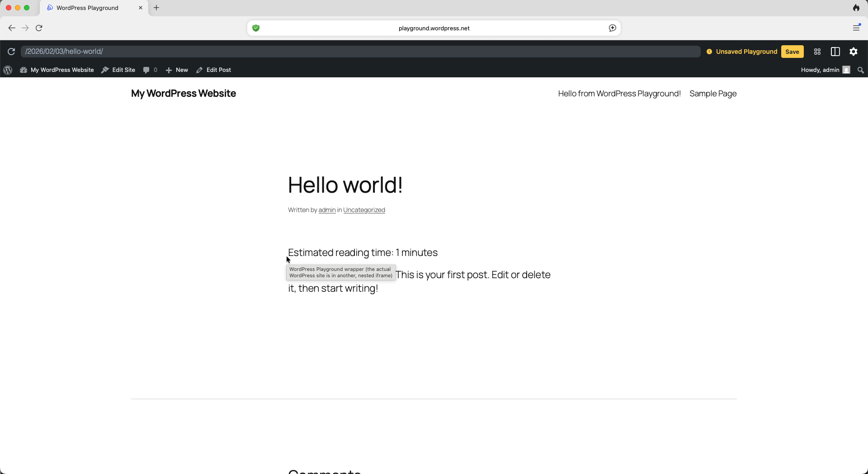The image size is (868, 474).
Task: Click the grid layout icon near Save
Action: pos(817,52)
